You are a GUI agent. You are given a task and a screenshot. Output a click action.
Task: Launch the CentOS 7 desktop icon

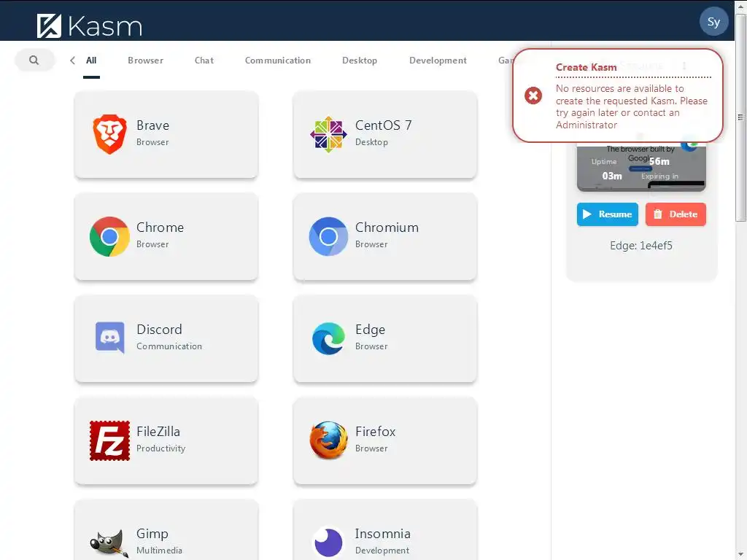[x=328, y=134]
